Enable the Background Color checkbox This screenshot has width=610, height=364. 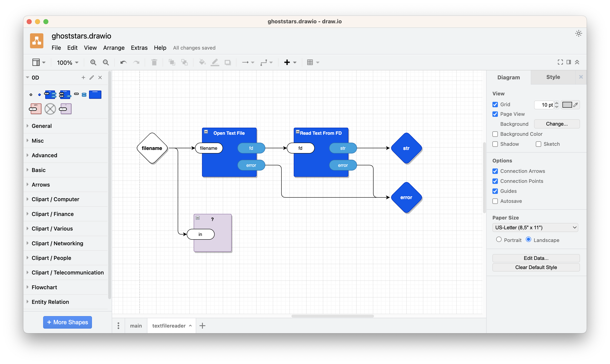tap(495, 134)
